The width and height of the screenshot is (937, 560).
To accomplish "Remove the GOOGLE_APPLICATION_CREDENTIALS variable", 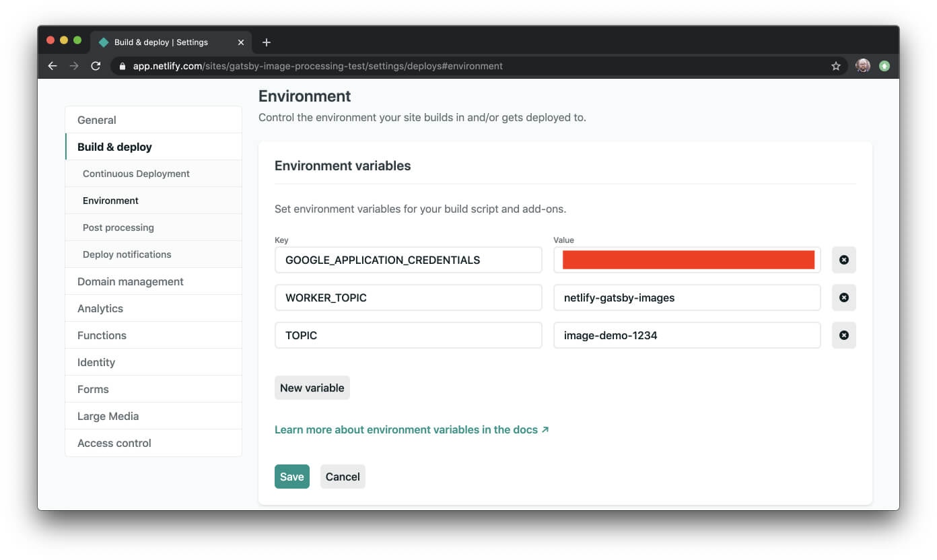I will click(843, 260).
